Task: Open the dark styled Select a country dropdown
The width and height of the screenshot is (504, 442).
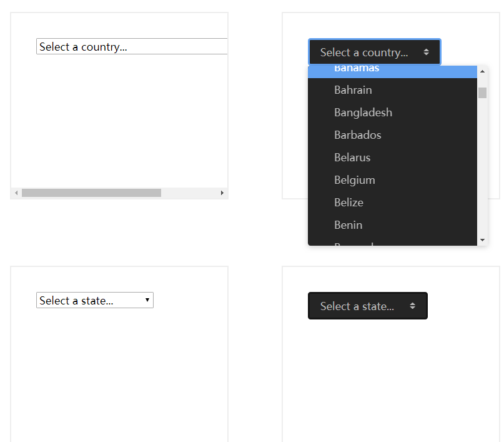Action: [x=375, y=52]
